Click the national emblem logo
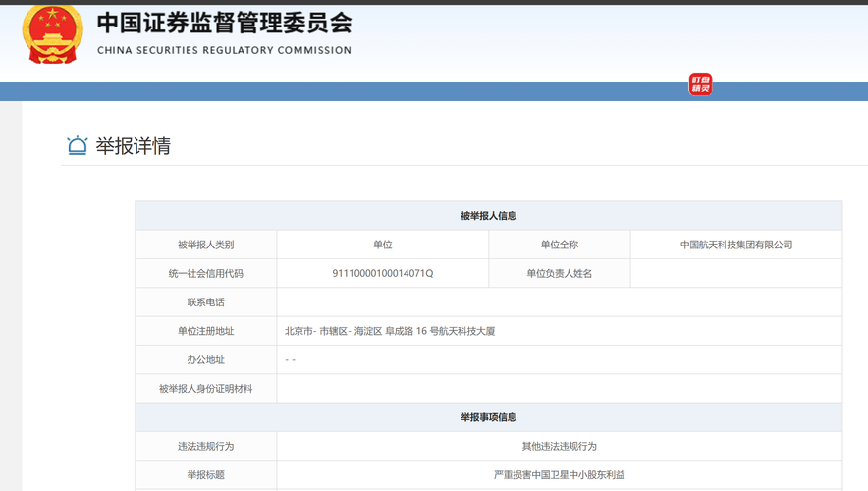868x491 pixels. [53, 34]
